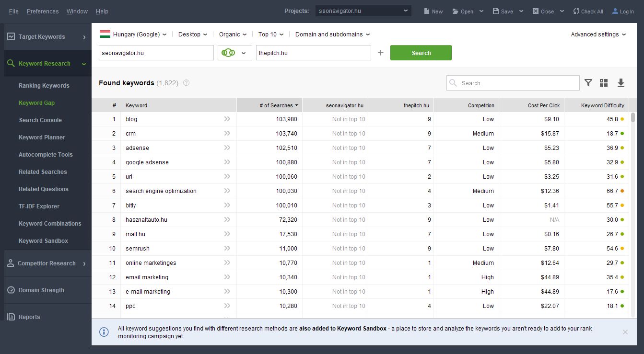Open the intersection mode venn dropdown
644x354 pixels.
(x=234, y=53)
